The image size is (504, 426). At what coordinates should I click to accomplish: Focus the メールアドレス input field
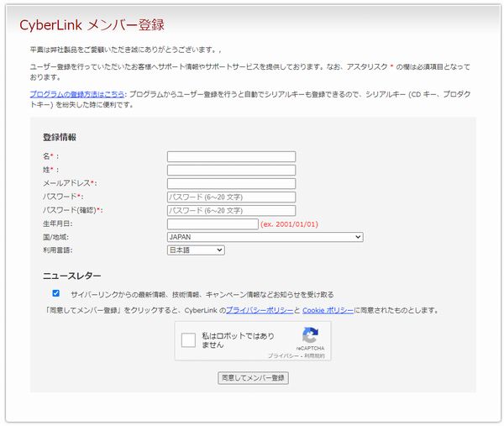pos(231,183)
